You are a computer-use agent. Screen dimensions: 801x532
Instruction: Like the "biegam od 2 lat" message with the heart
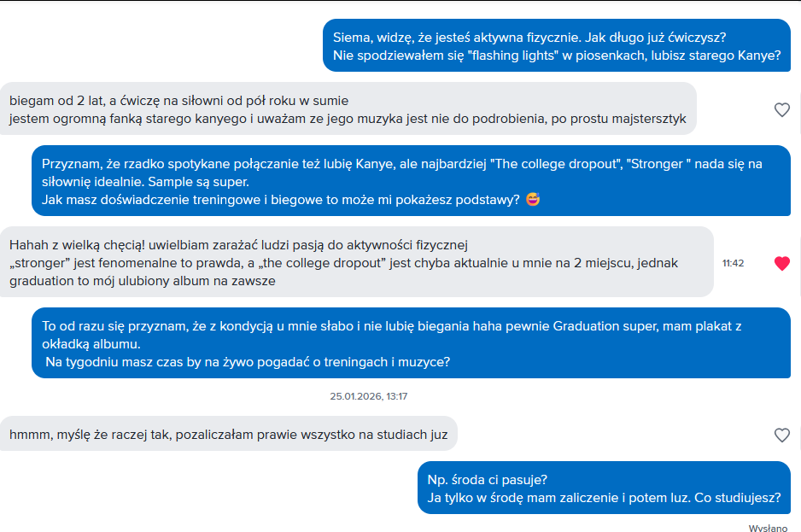point(781,109)
